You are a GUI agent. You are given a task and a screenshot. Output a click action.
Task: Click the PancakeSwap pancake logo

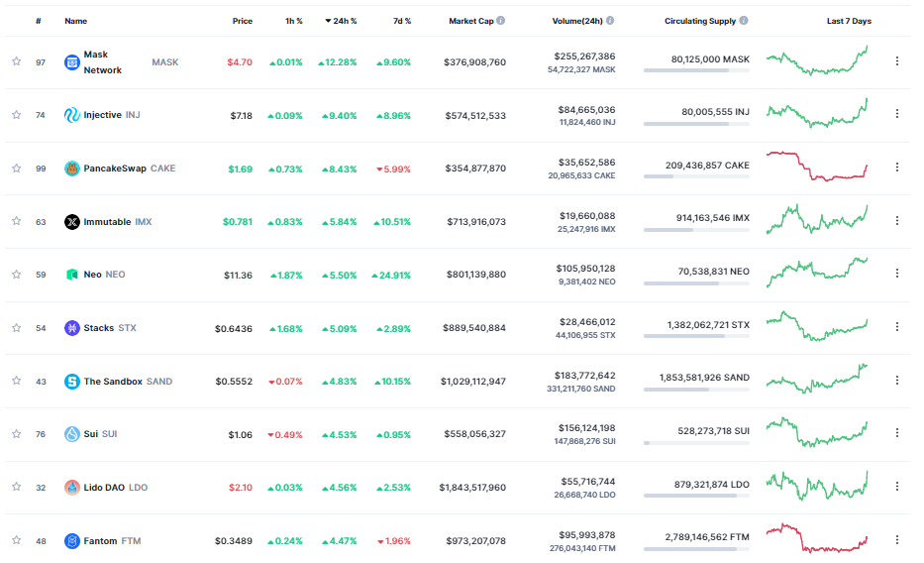click(72, 169)
